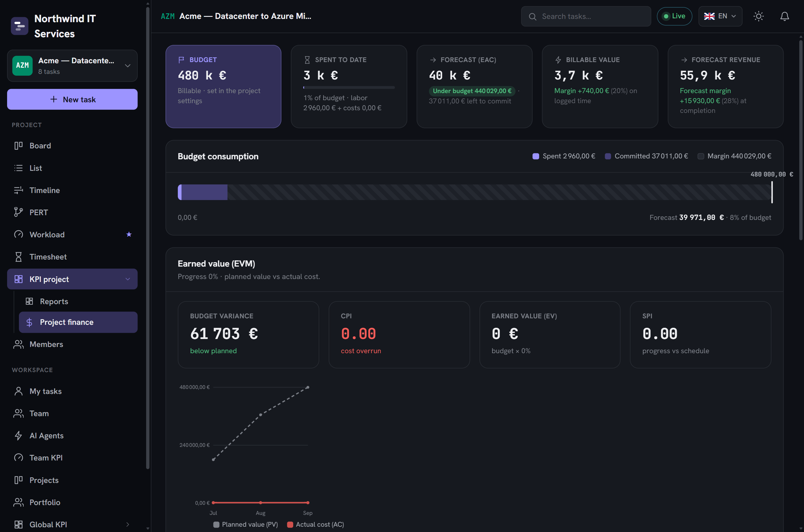The width and height of the screenshot is (804, 532).
Task: Expand the Global KPI menu chevron
Action: coord(128,524)
